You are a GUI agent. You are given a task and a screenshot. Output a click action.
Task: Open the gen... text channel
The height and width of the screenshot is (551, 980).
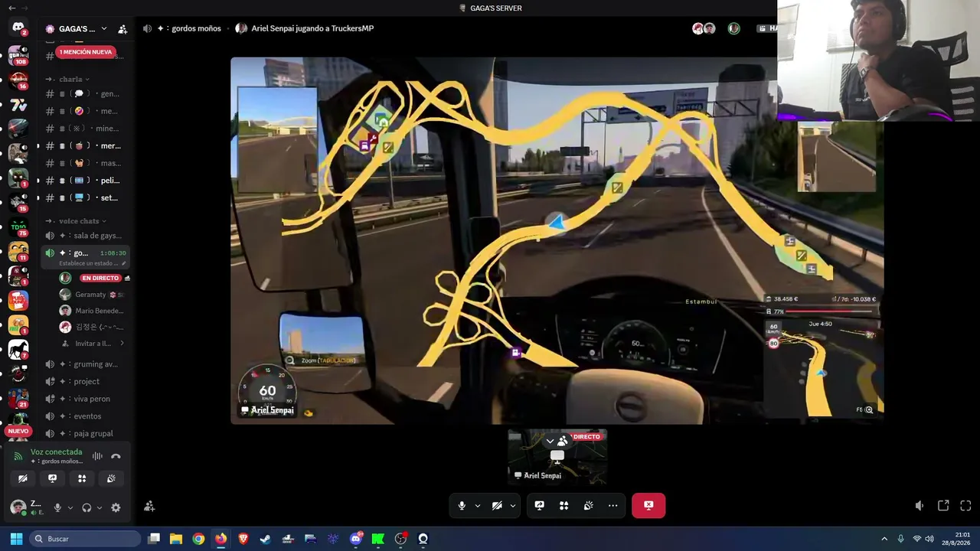tap(85, 94)
